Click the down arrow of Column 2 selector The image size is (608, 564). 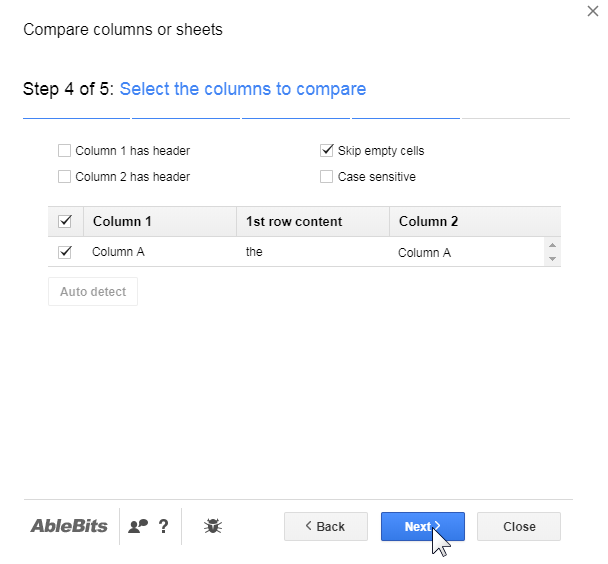coord(553,259)
